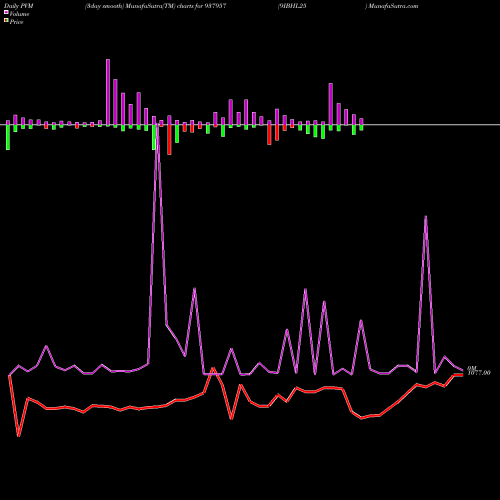Viewport: 500px width, 500px height.
Task: Select the Volume legend label
Action: click(19, 14)
